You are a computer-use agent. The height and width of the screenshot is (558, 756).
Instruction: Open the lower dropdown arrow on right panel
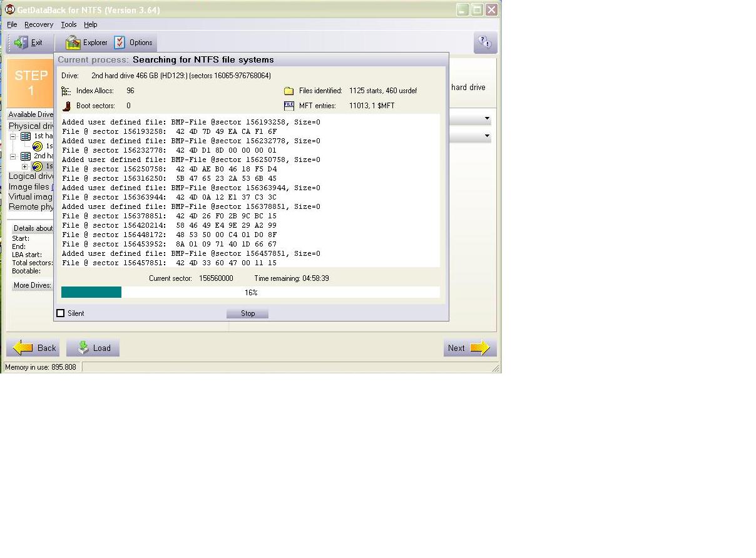point(487,136)
